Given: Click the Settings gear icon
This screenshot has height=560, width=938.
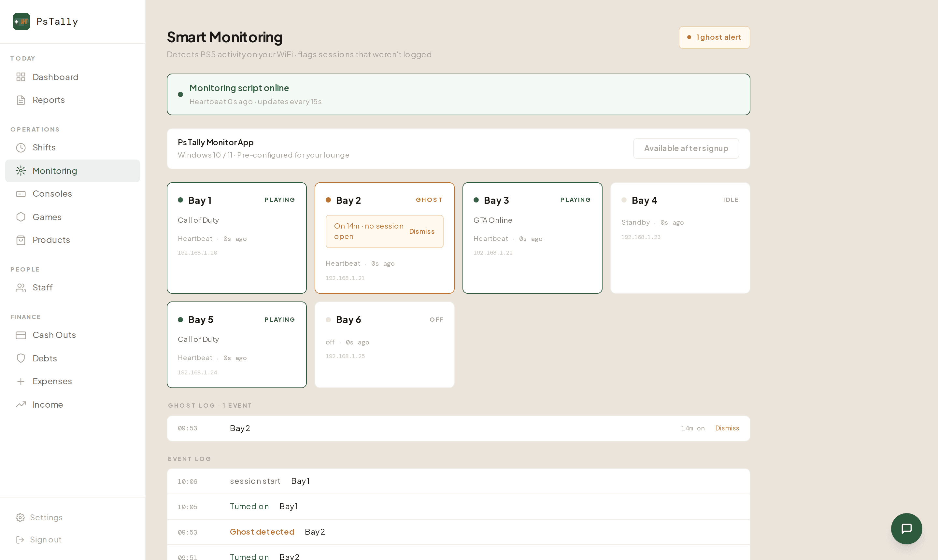Looking at the screenshot, I should pos(20,517).
